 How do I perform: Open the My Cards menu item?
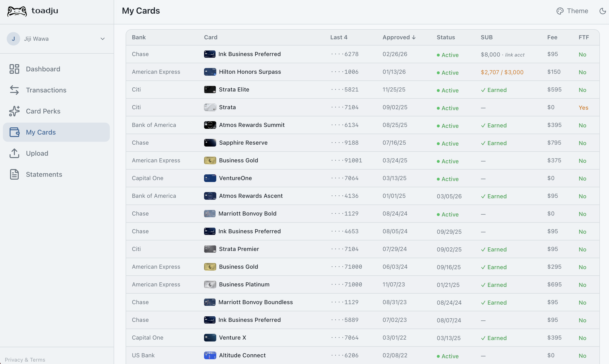click(41, 132)
